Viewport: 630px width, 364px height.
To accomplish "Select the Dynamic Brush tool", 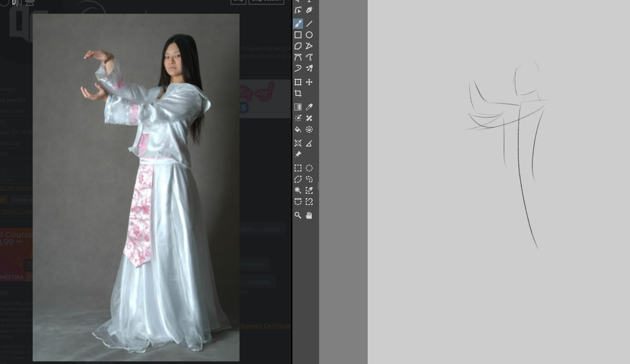I will click(298, 68).
